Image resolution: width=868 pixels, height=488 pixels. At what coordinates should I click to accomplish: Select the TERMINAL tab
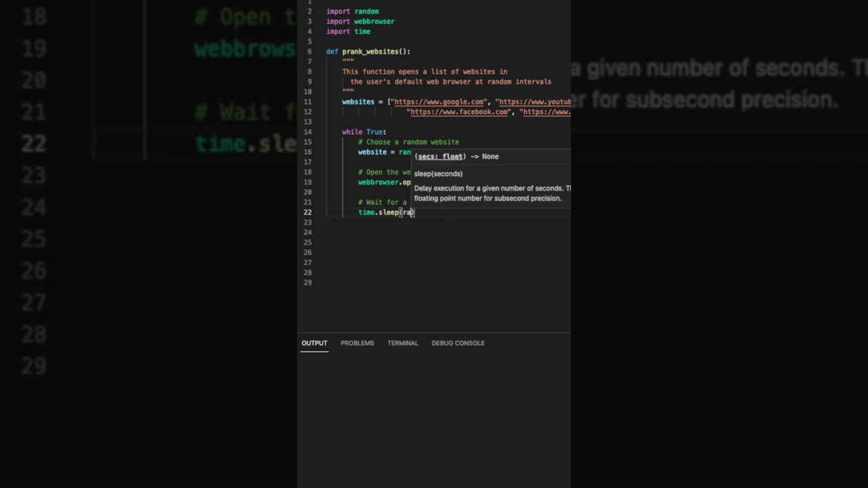pos(402,343)
